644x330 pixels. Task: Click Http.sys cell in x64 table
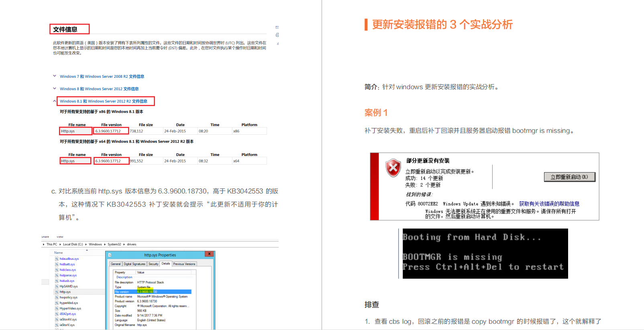pos(76,161)
